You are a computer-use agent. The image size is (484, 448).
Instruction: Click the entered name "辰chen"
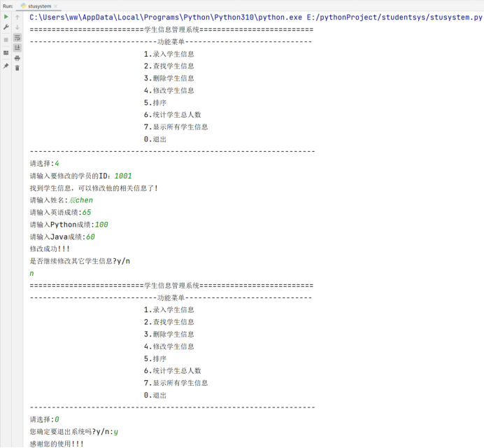[x=81, y=200]
